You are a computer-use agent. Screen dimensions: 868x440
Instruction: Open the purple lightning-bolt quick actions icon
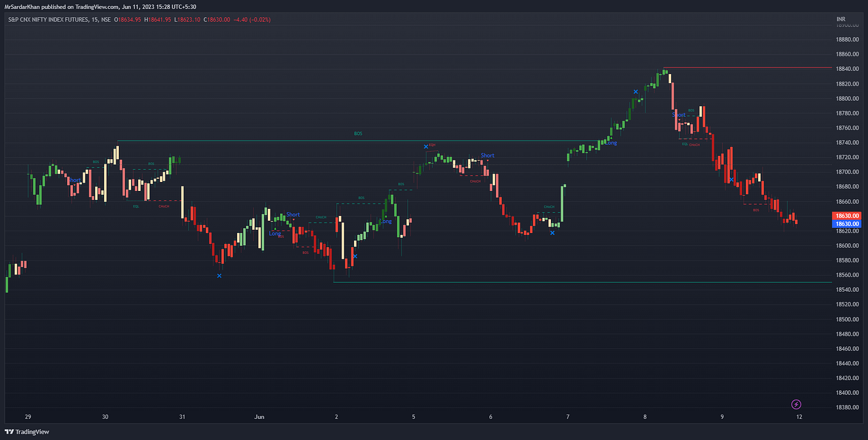coord(796,404)
